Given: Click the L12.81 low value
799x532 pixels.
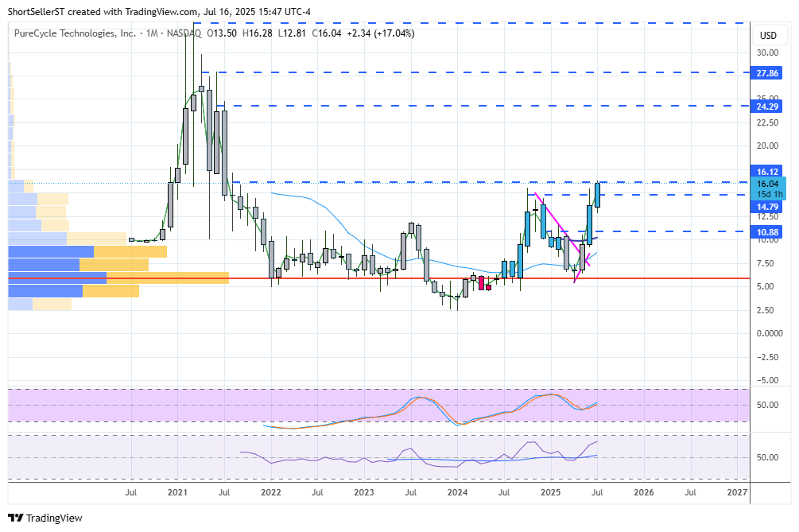Looking at the screenshot, I should [292, 33].
